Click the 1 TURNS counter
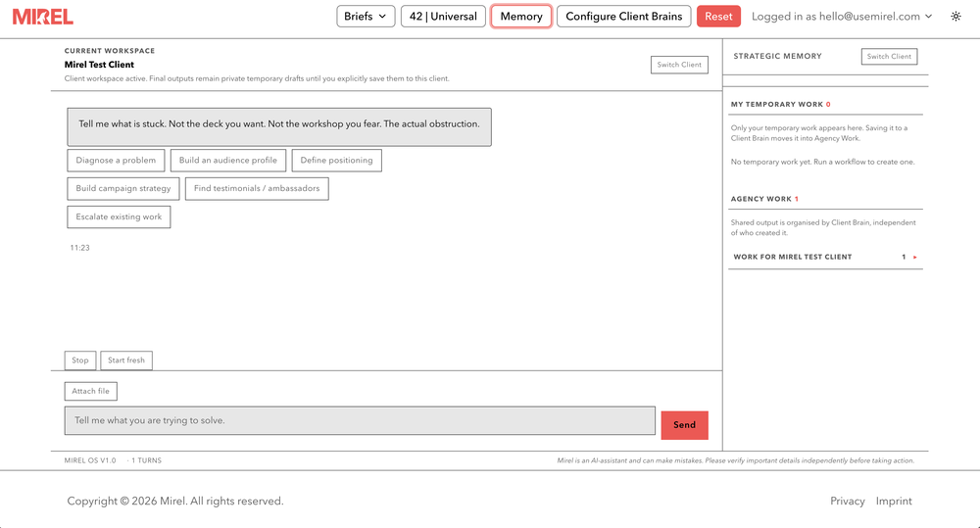Screen dimensions: 980x528 (x=146, y=460)
